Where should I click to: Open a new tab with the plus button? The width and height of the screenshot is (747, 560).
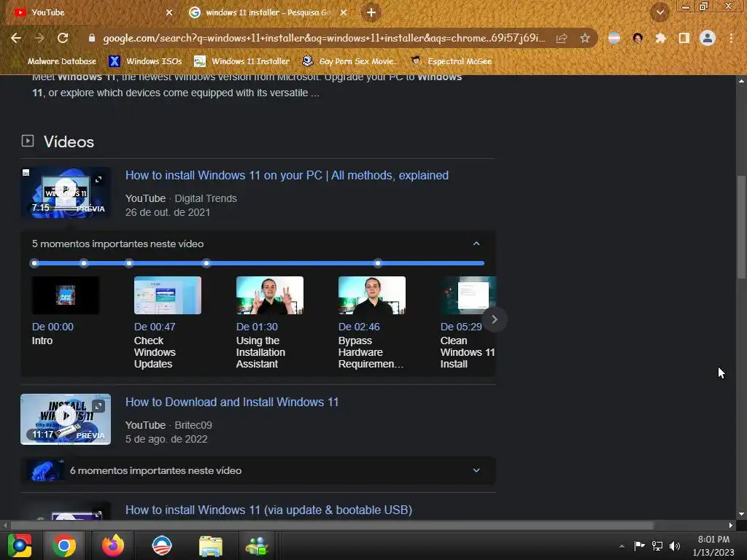(x=371, y=12)
